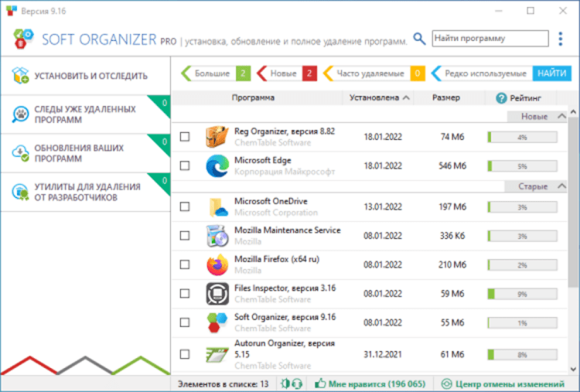Screen dimensions: 580x392
Task: Click the blue НАЙТИ button
Action: pos(552,73)
